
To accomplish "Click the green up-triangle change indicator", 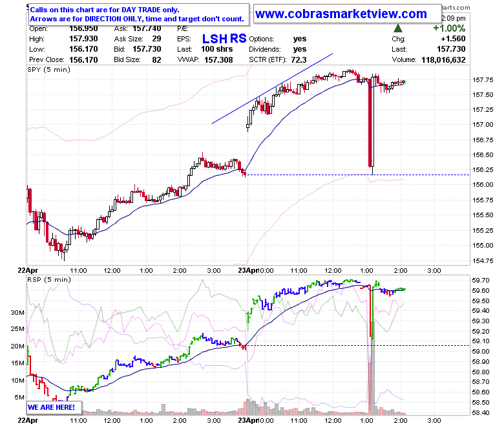I will click(398, 28).
